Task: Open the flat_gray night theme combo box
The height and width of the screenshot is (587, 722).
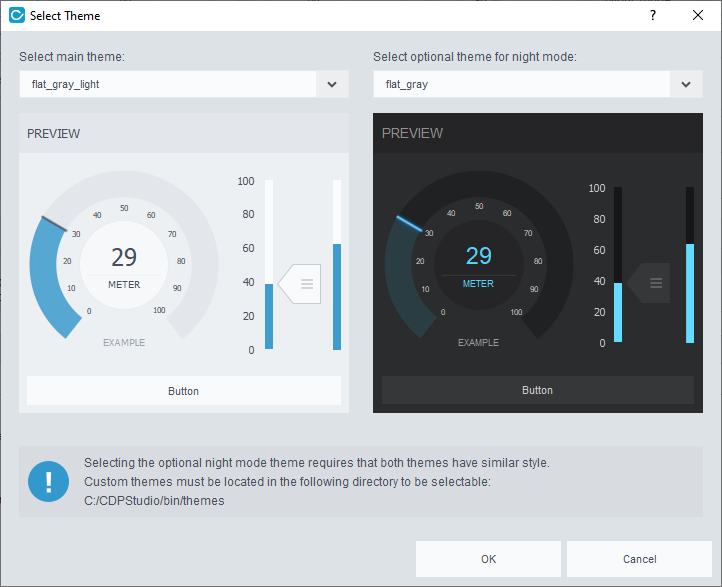Action: [x=522, y=85]
